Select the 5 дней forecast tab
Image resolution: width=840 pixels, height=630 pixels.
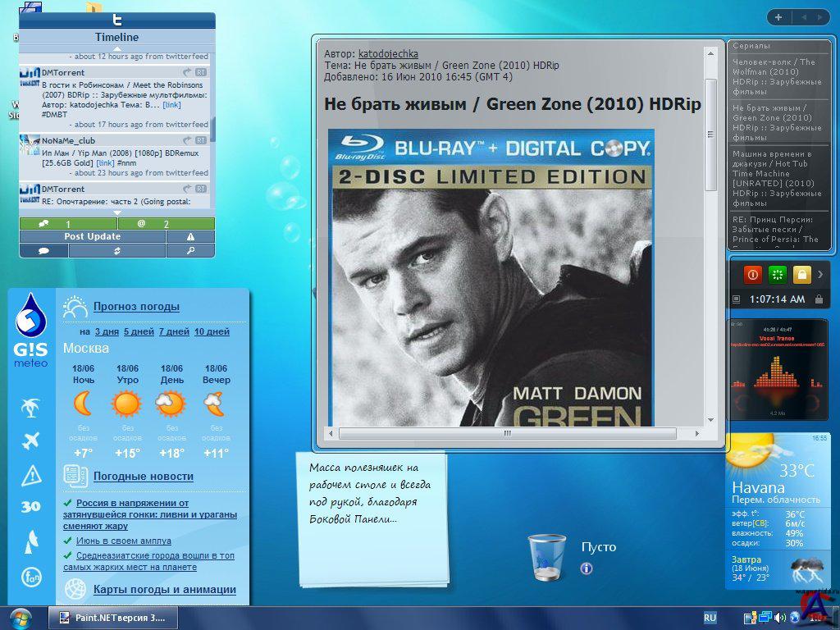[139, 332]
